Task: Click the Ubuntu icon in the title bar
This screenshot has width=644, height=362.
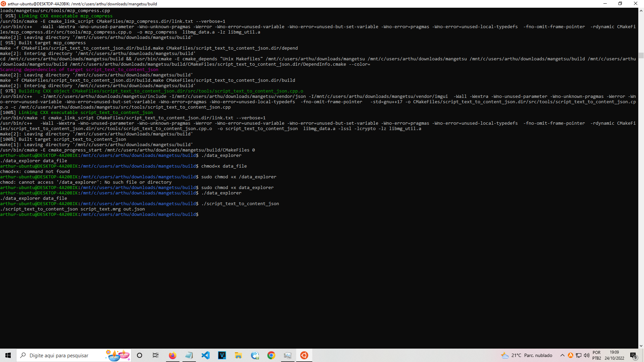Action: pos(3,4)
